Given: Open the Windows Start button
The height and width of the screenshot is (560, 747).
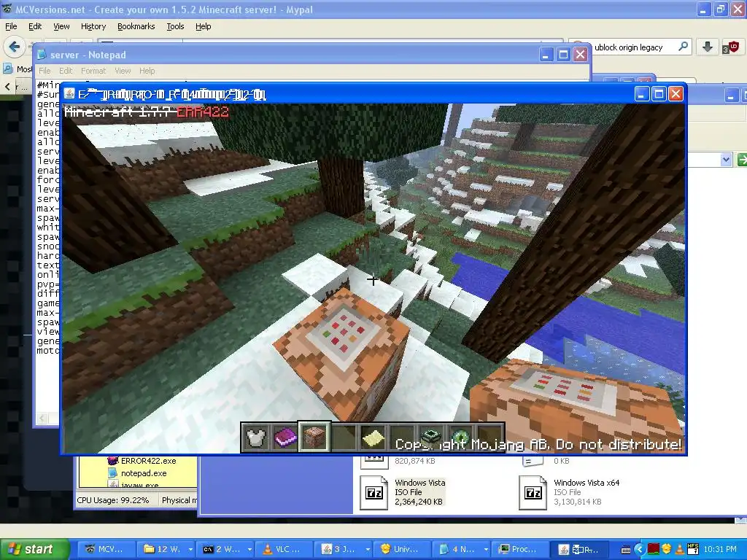Looking at the screenshot, I should (x=34, y=550).
